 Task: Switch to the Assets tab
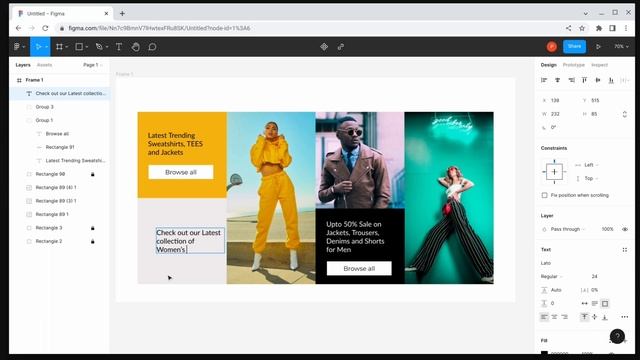coord(44,65)
